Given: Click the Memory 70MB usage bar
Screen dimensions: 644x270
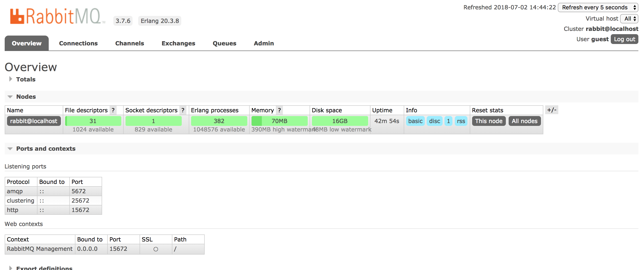Looking at the screenshot, I should [279, 121].
